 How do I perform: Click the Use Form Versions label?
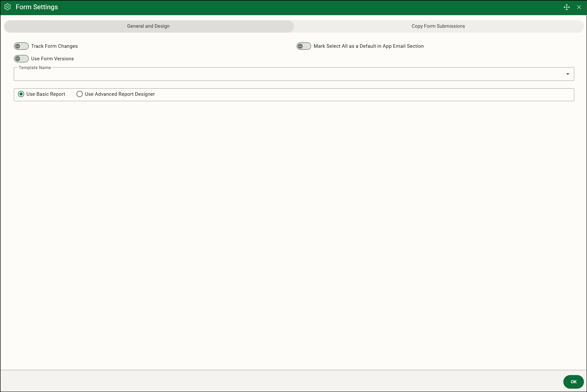click(52, 59)
